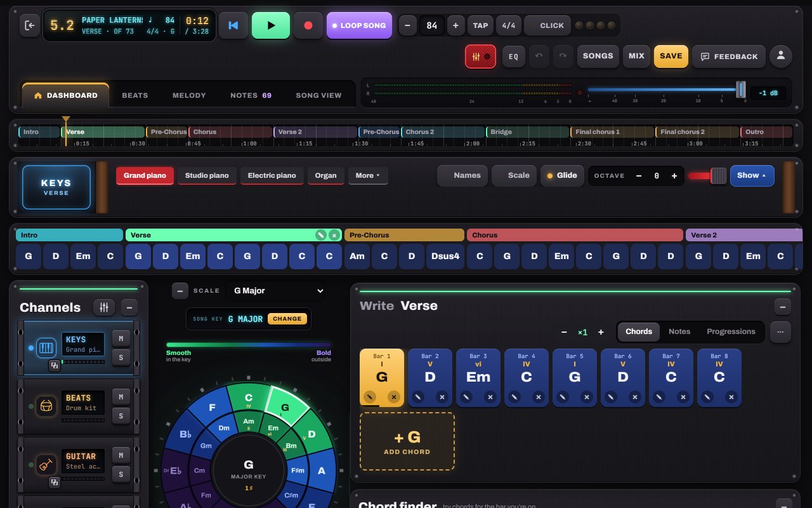Redo the last undone action
The image size is (812, 508).
click(x=563, y=56)
